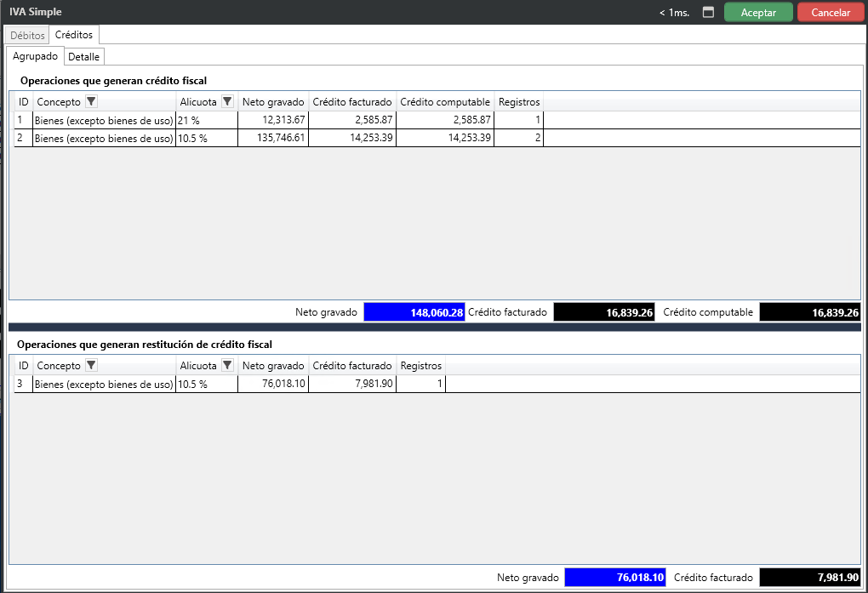Sort by Crédito computable column header
The image size is (868, 593).
point(444,102)
